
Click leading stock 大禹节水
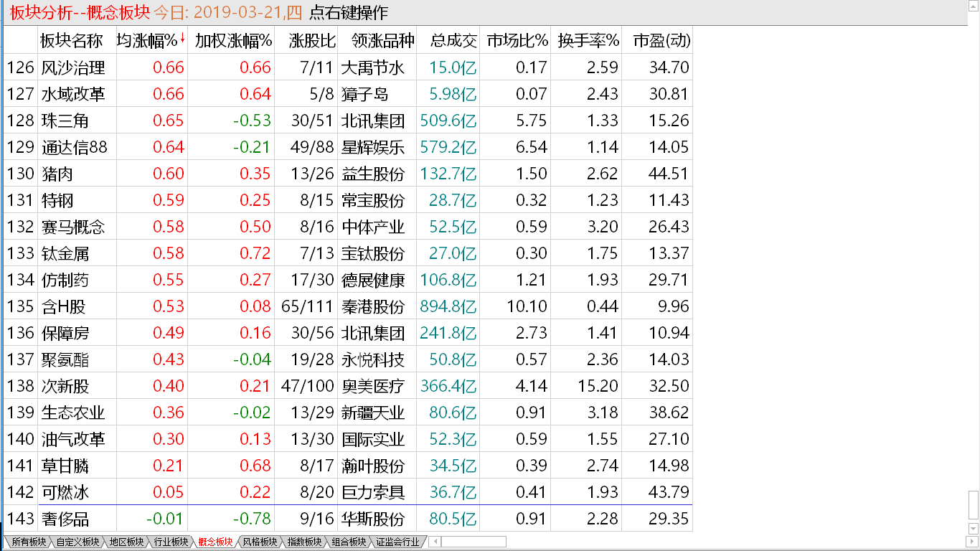373,67
